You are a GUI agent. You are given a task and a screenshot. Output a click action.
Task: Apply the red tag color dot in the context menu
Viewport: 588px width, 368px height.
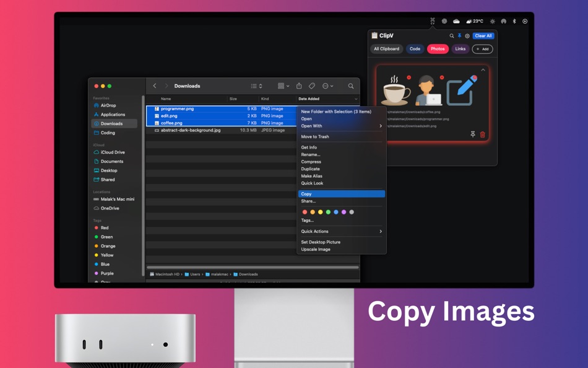(x=305, y=212)
